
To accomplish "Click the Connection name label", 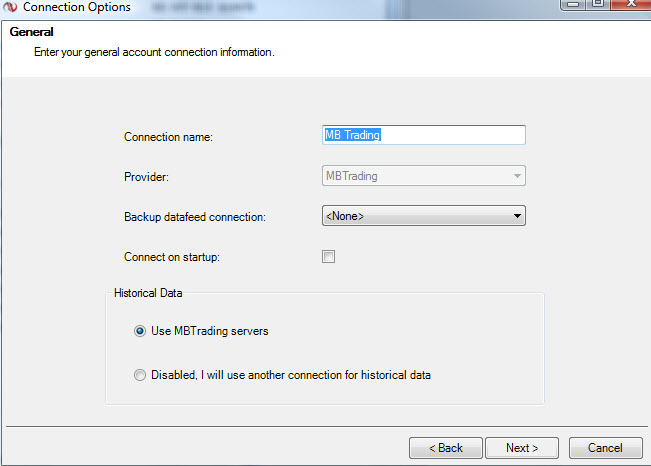I will pyautogui.click(x=168, y=137).
